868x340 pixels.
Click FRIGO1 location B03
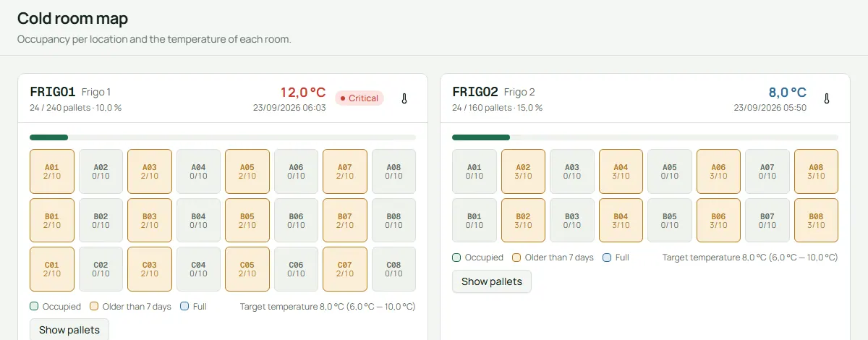click(150, 220)
